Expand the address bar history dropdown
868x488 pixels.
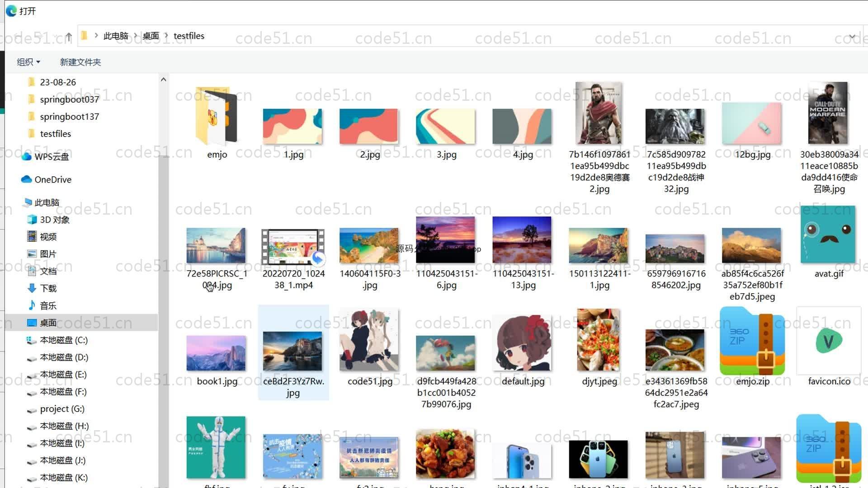(852, 36)
